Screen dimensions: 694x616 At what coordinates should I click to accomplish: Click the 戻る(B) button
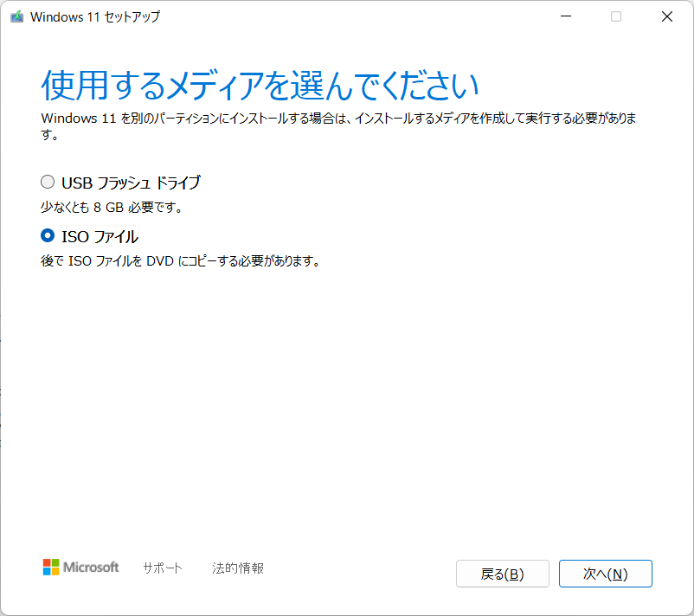click(502, 573)
